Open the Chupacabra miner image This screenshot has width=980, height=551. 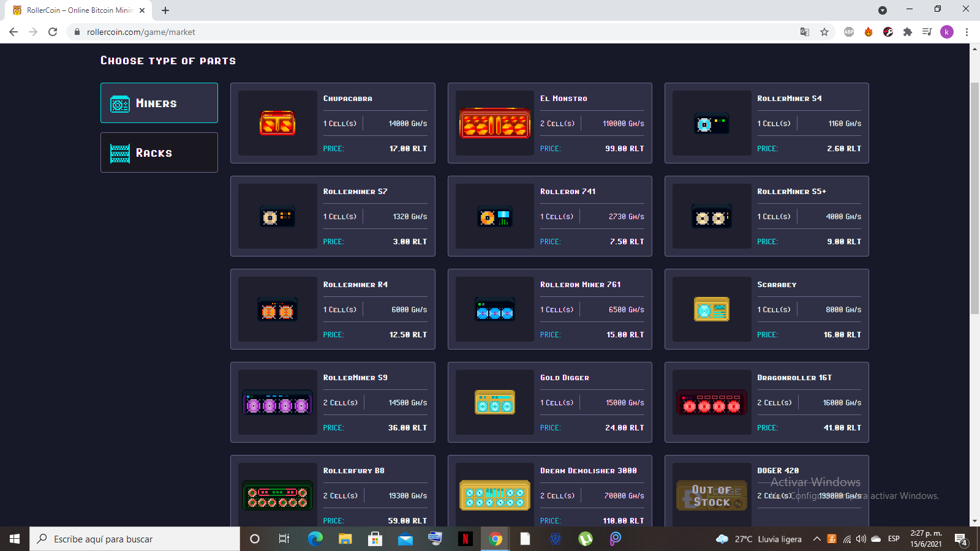pos(277,123)
